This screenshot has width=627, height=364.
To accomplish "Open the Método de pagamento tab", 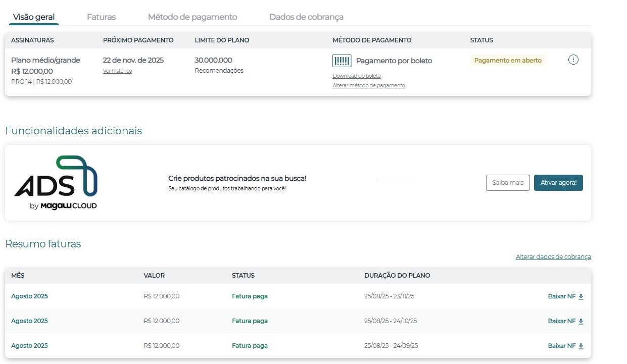I will point(192,16).
